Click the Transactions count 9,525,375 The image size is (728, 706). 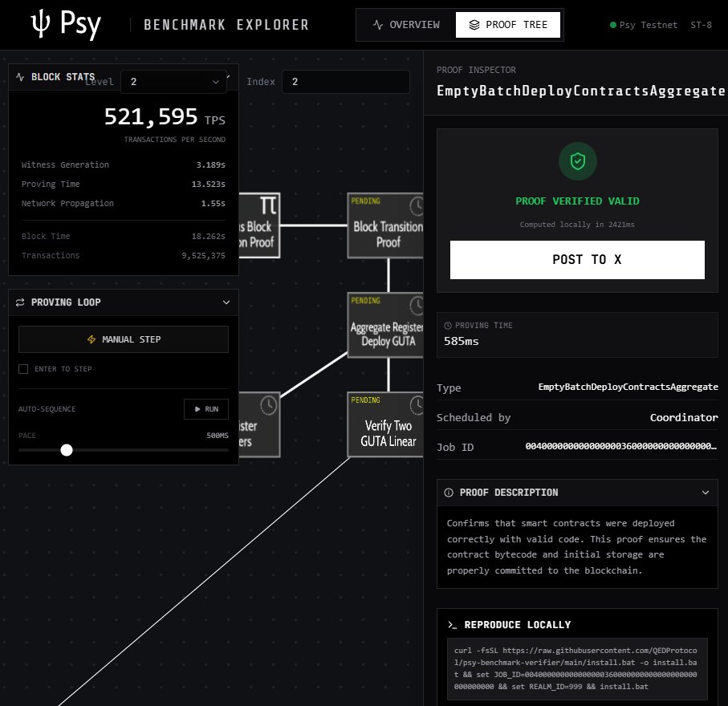[203, 255]
